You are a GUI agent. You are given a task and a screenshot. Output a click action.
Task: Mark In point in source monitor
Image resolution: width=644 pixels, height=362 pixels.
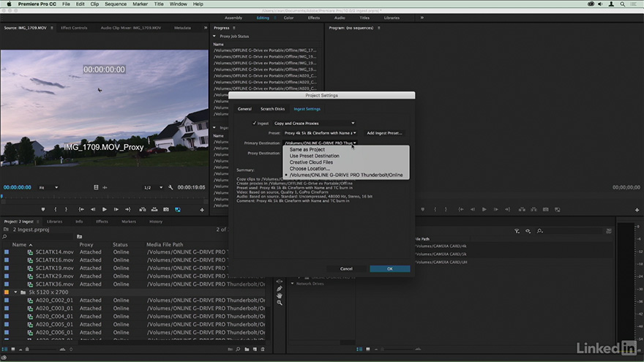(56, 209)
